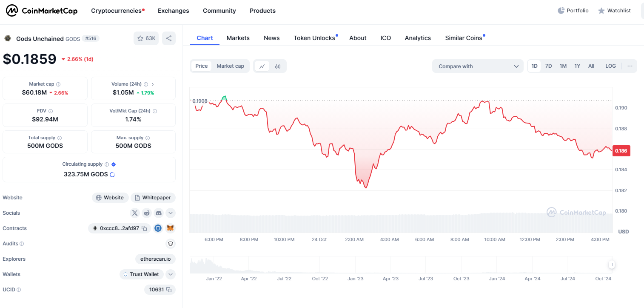Viewport: 644px width, 308px height.
Task: Switch to News tab
Action: (x=272, y=38)
